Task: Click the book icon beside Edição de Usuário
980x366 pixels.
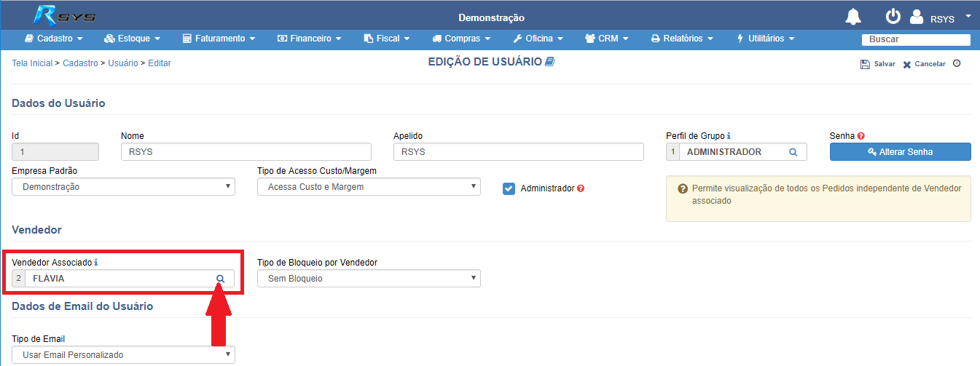Action: (550, 62)
